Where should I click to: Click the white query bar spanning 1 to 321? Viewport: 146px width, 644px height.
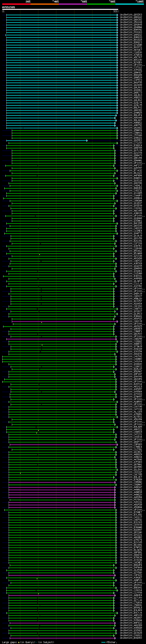tap(60, 9)
